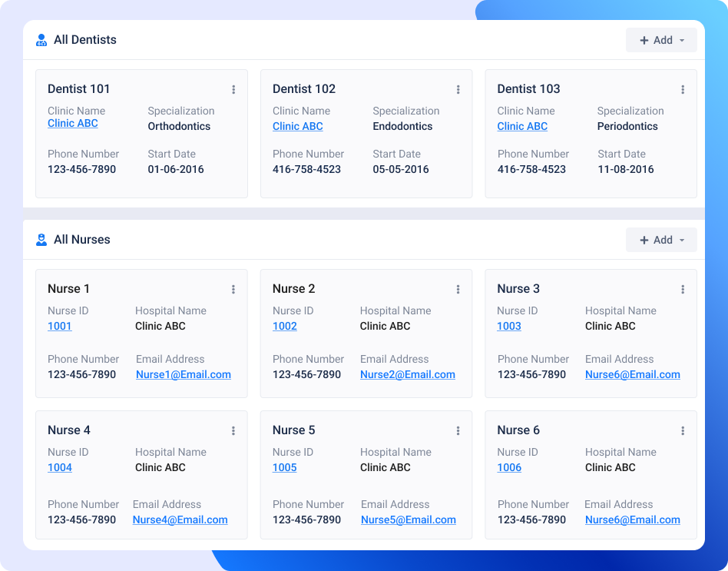Select Hospital Name value on Nurse 4 card
Screen dimensions: 728x571
[160, 467]
